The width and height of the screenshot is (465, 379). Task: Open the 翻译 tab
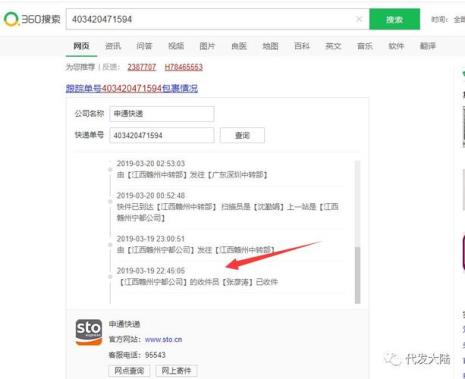428,46
